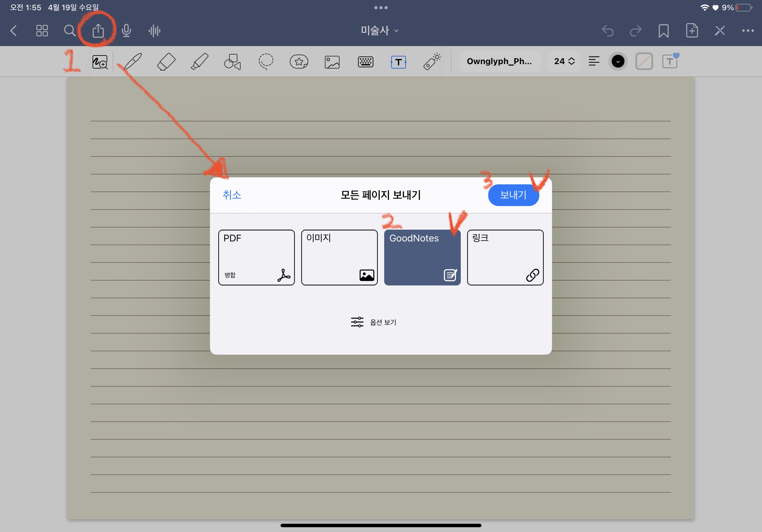Choose 이미지 export format option
762x532 pixels.
(339, 257)
